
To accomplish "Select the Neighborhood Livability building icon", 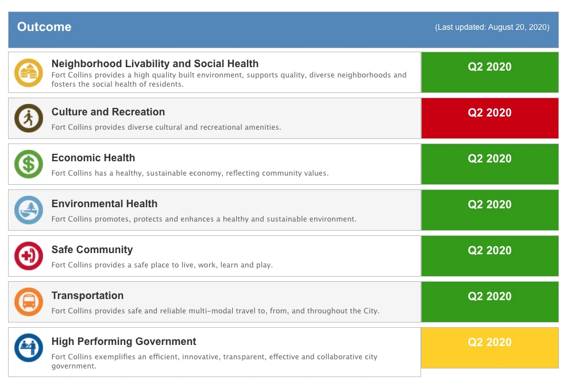I will click(x=28, y=72).
